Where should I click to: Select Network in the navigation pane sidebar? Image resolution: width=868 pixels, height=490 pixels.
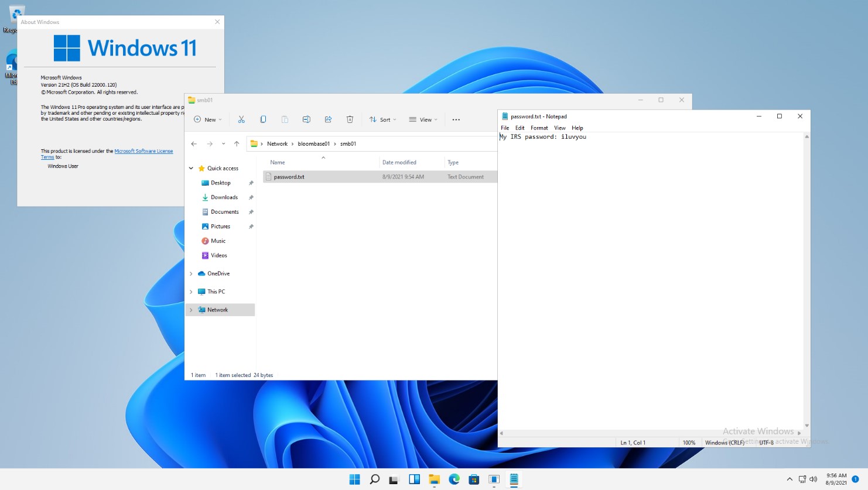click(x=217, y=310)
